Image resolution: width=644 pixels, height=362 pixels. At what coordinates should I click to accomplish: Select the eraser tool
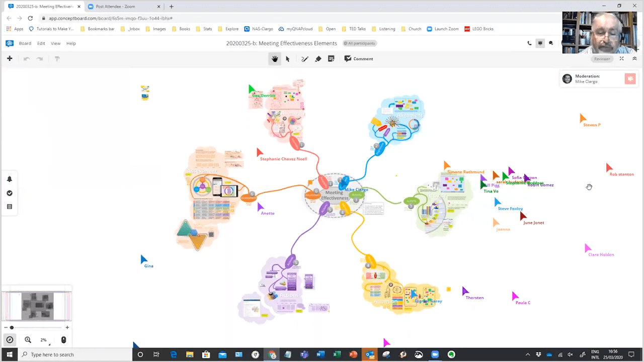click(318, 59)
